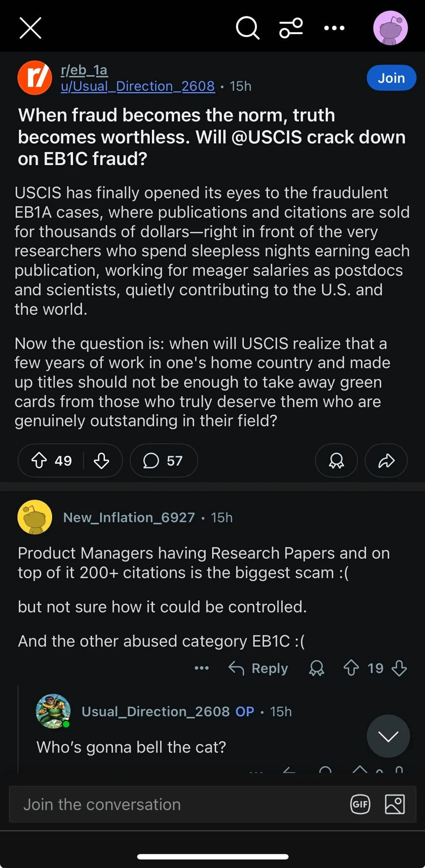This screenshot has width=425, height=868.
Task: Reply to New_Inflation_6927's comment
Action: 258,668
